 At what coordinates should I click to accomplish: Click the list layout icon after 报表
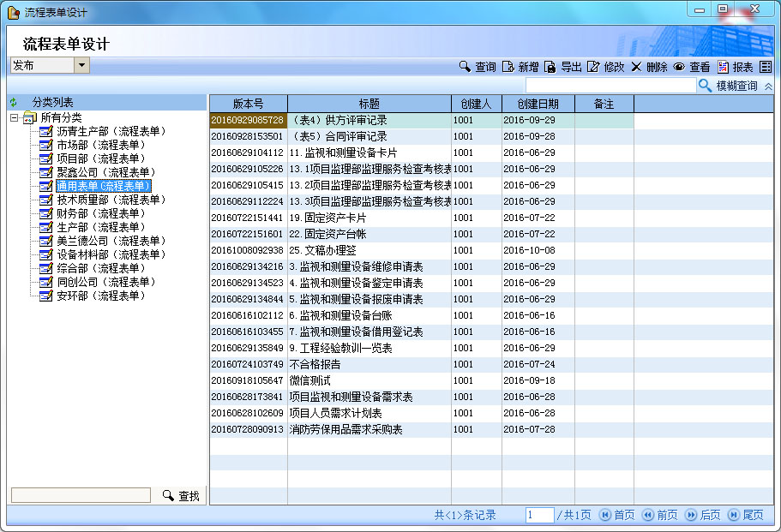point(766,67)
